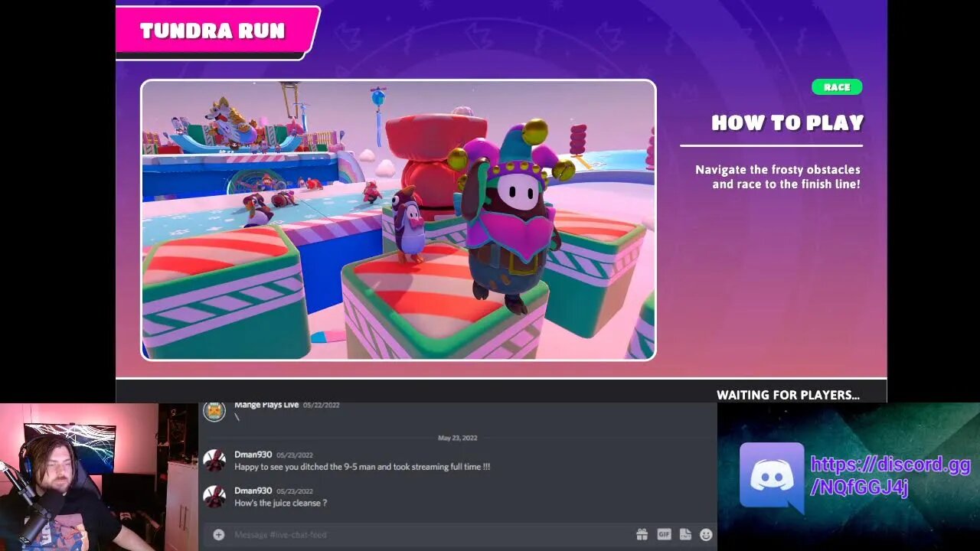Open the emoji picker in Discord
This screenshot has height=551, width=980.
(x=706, y=535)
